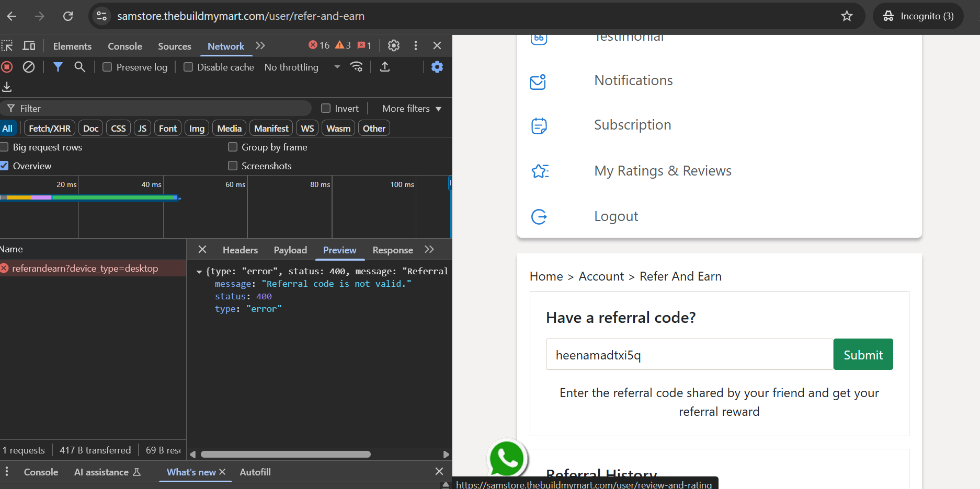The height and width of the screenshot is (489, 980).
Task: Filter requests by Fetch/XHR
Action: [x=50, y=129]
